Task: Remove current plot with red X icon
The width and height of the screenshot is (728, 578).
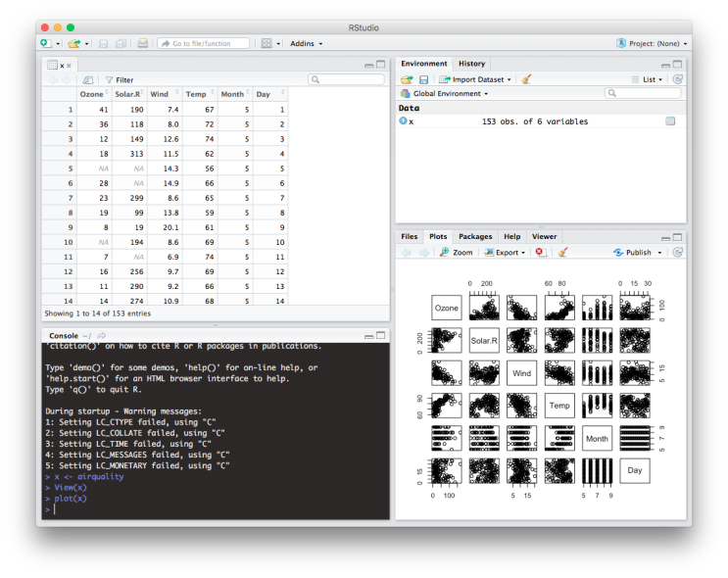Action: pos(540,252)
